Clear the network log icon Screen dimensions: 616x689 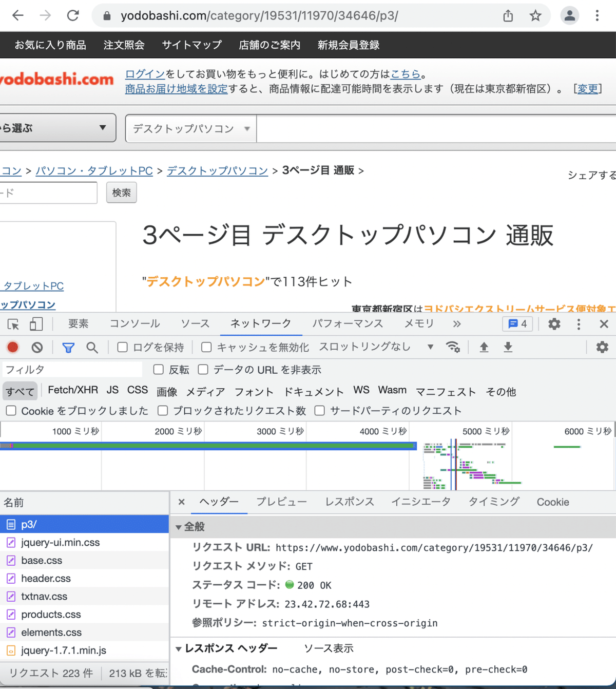pyautogui.click(x=37, y=348)
